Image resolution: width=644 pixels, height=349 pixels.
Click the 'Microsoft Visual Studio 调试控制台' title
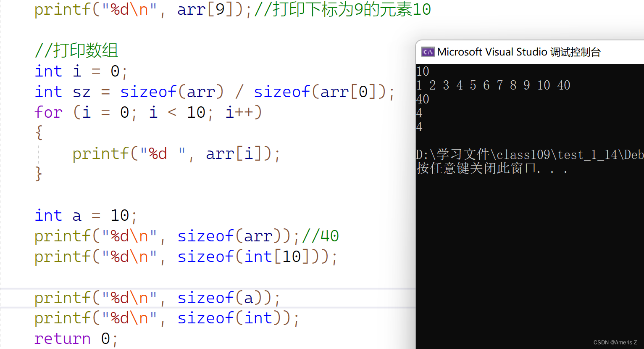[519, 52]
